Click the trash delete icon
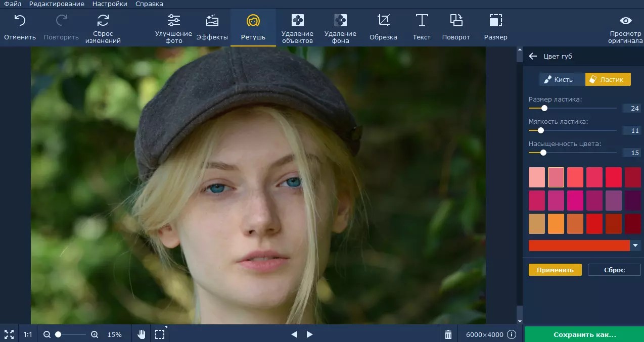The height and width of the screenshot is (342, 644). click(x=448, y=334)
